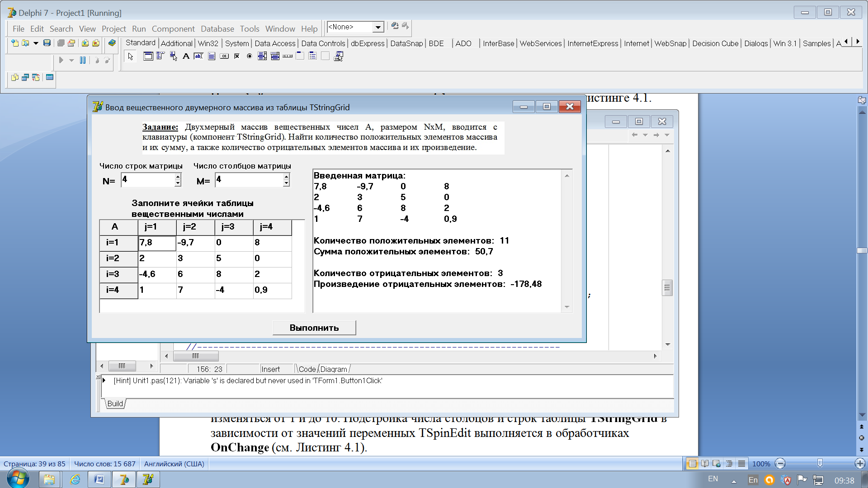The image size is (868, 488).
Task: Click the Word zoom slider handle
Action: point(820,463)
